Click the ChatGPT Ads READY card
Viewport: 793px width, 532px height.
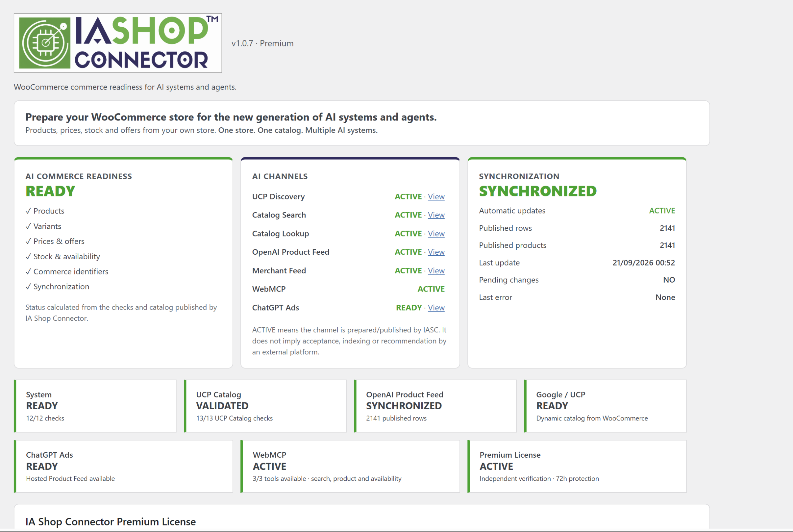pos(124,467)
